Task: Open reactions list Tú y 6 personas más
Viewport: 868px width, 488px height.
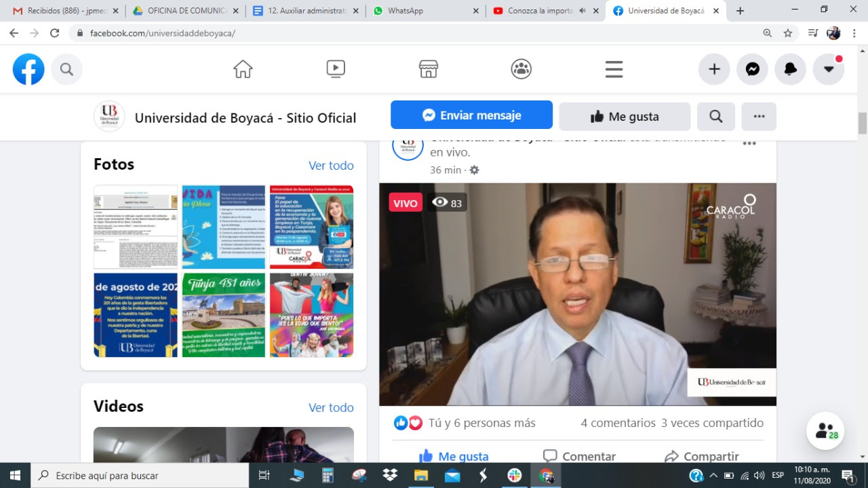Action: coord(481,423)
